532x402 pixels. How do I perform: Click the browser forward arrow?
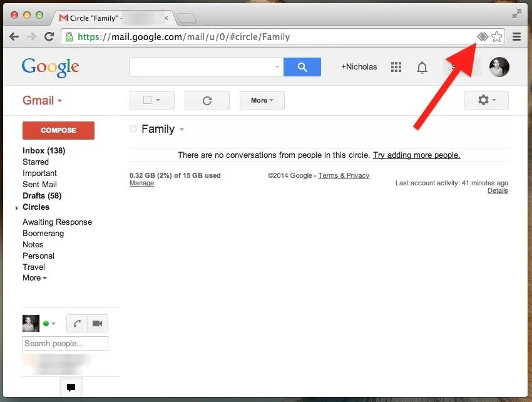click(x=31, y=37)
